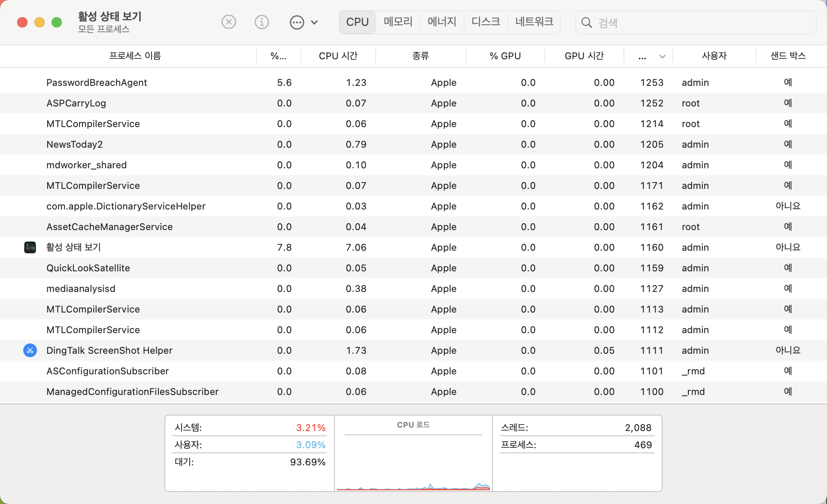827x504 pixels.
Task: Open the 네트워크 view
Action: tap(534, 22)
